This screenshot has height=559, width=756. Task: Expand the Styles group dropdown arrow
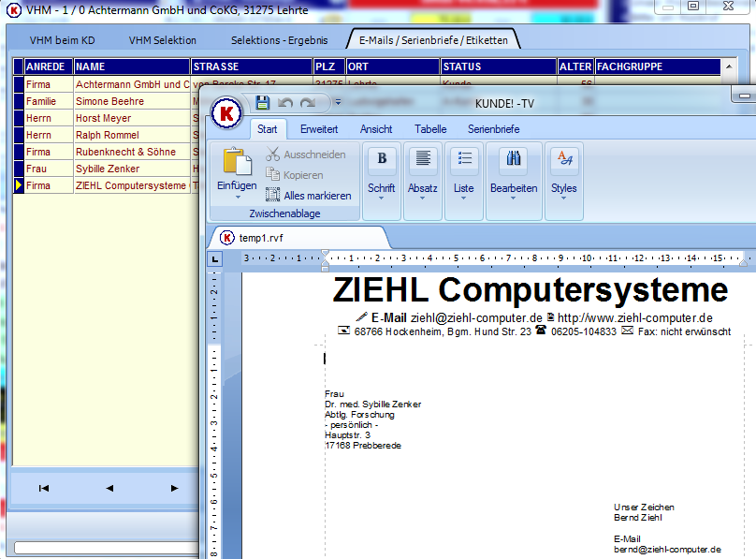563,199
